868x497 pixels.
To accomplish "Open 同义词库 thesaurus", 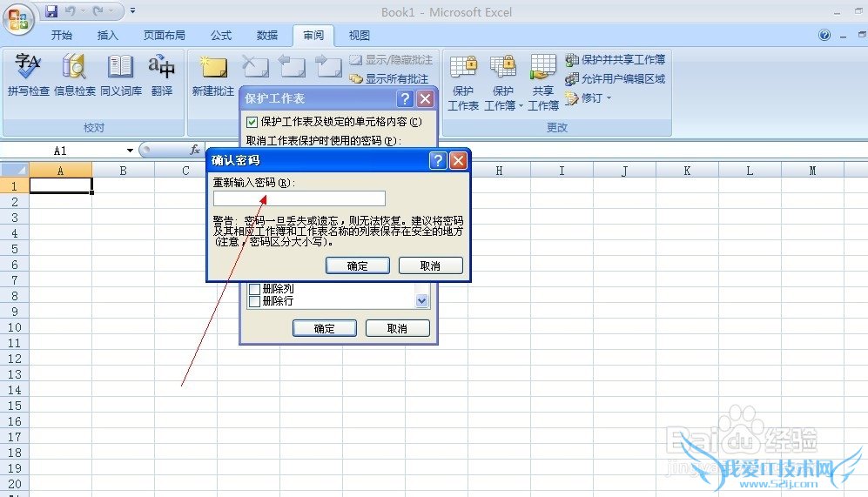I will click(x=121, y=75).
